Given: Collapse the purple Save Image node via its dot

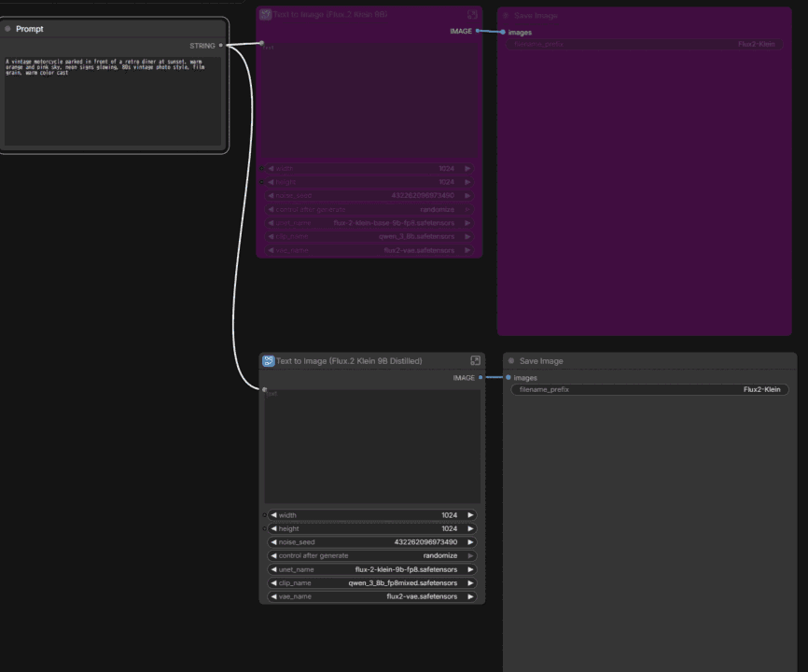Looking at the screenshot, I should (506, 16).
